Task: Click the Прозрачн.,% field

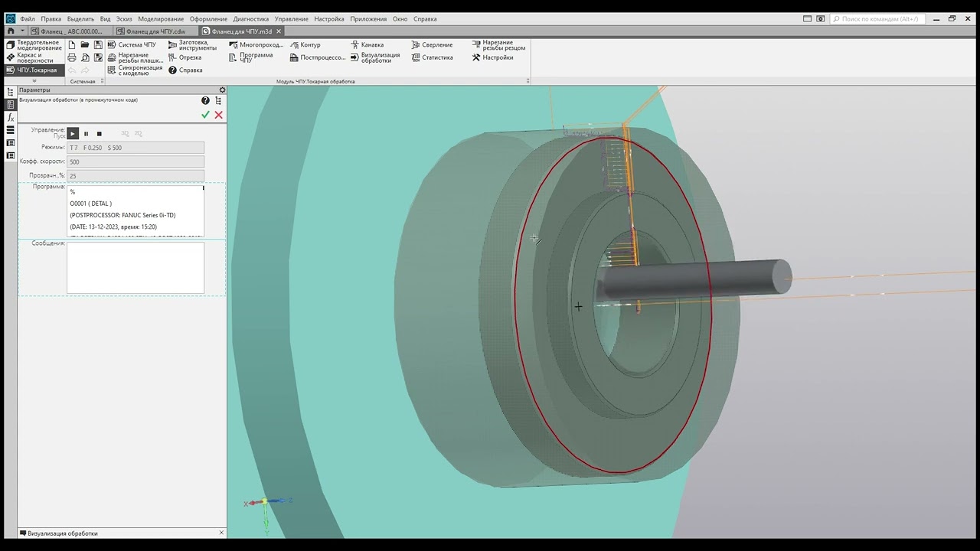Action: 136,175
